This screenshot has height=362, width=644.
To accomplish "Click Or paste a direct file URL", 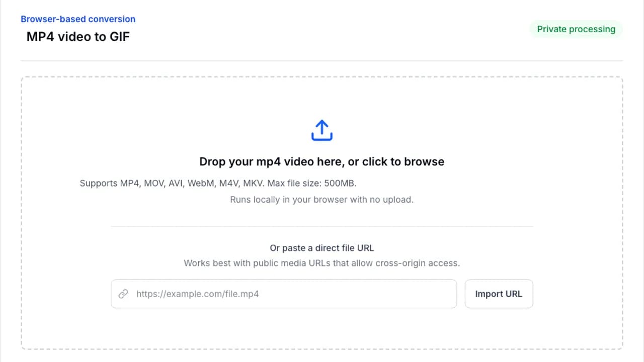I will [x=322, y=248].
